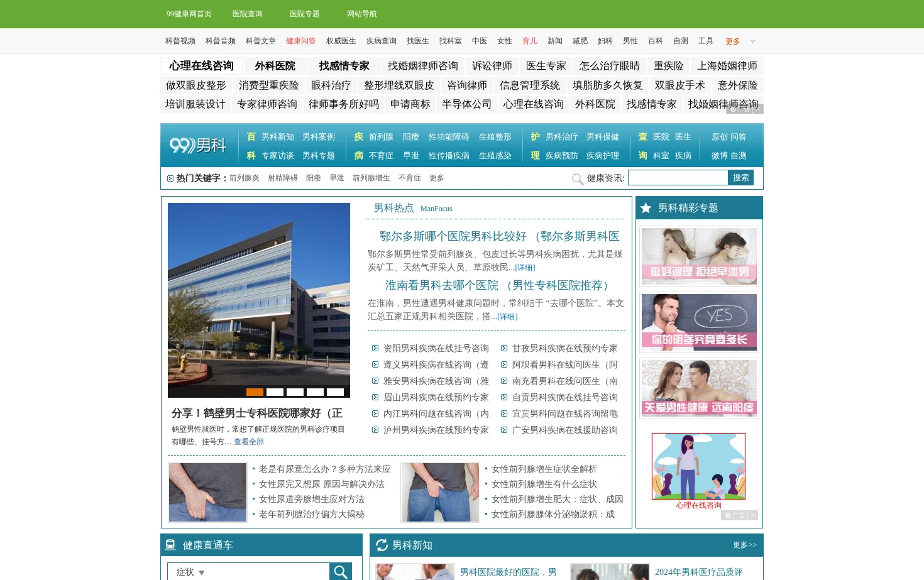Click the 99男科 logo
This screenshot has height=580, width=924.
[x=198, y=145]
